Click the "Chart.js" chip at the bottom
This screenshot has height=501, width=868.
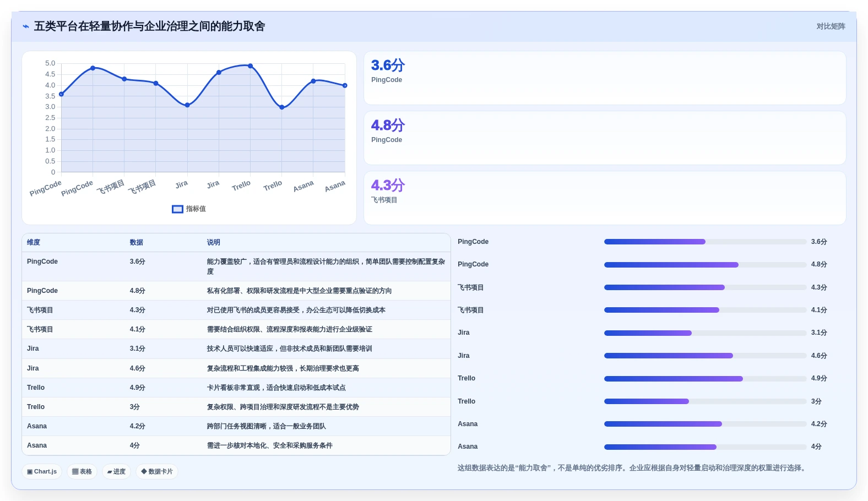pos(42,472)
